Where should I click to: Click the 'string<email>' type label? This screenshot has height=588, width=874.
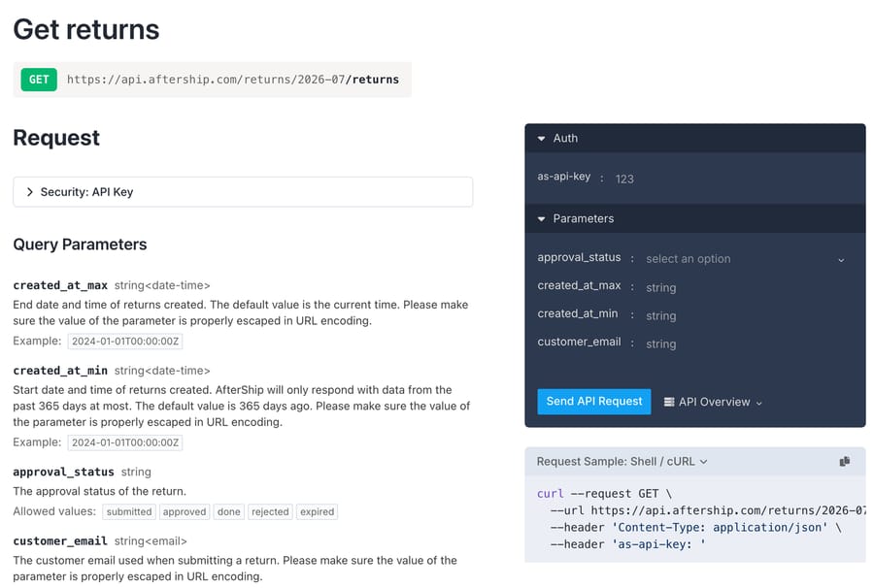click(x=151, y=541)
